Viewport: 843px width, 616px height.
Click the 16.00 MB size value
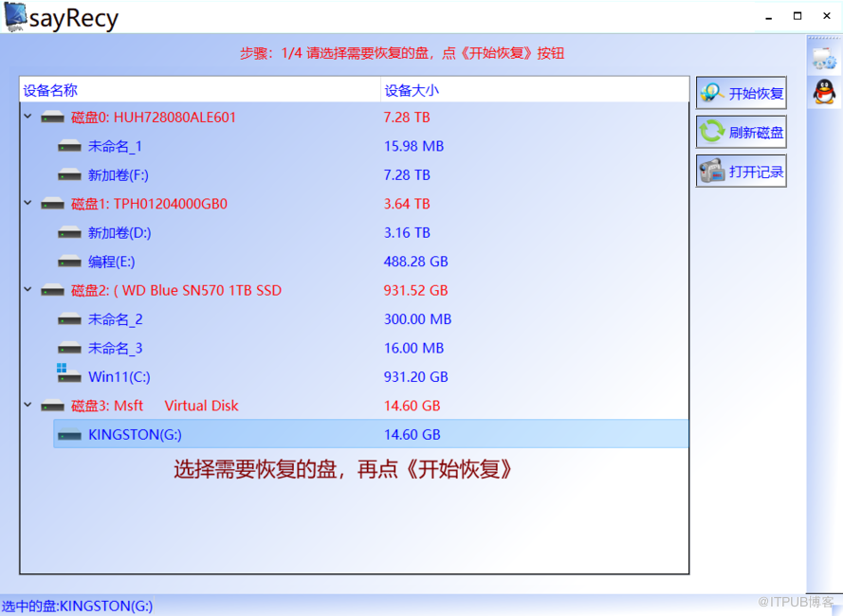413,349
